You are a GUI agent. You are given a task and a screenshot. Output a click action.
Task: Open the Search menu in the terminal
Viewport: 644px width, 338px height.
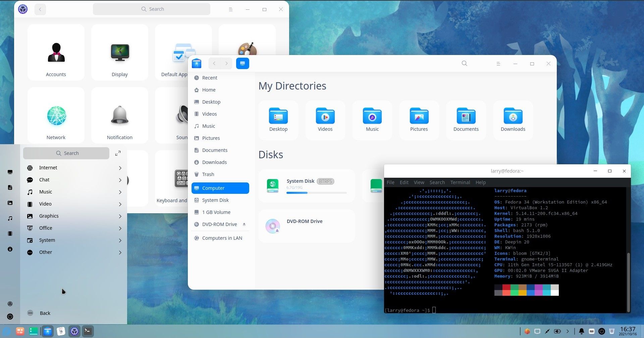pos(437,182)
